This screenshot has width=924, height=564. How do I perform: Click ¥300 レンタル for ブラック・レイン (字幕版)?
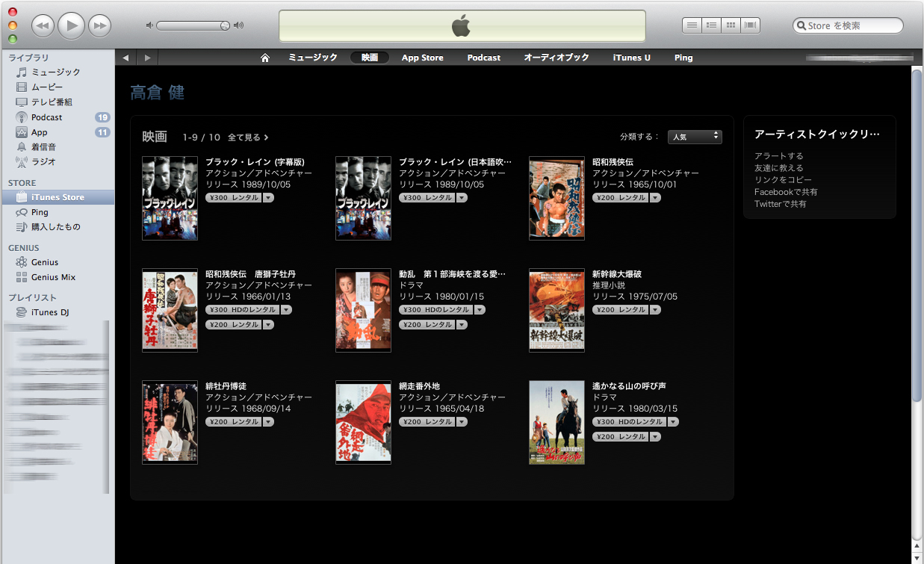(x=233, y=198)
